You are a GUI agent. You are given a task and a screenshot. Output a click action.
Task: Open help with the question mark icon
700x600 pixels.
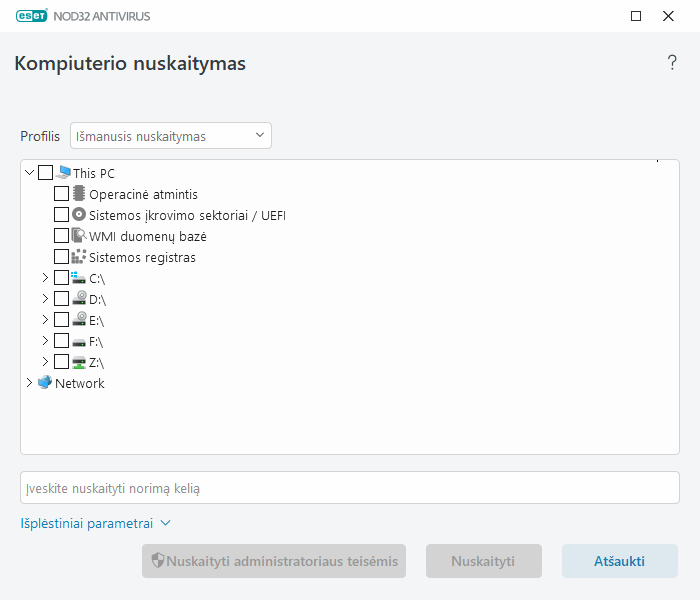(672, 63)
